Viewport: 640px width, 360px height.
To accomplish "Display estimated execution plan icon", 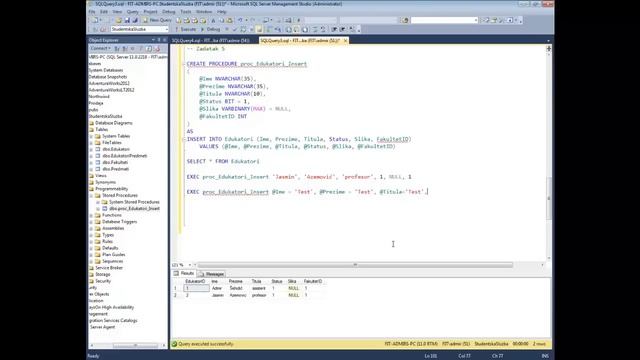I will pyautogui.click(x=243, y=29).
